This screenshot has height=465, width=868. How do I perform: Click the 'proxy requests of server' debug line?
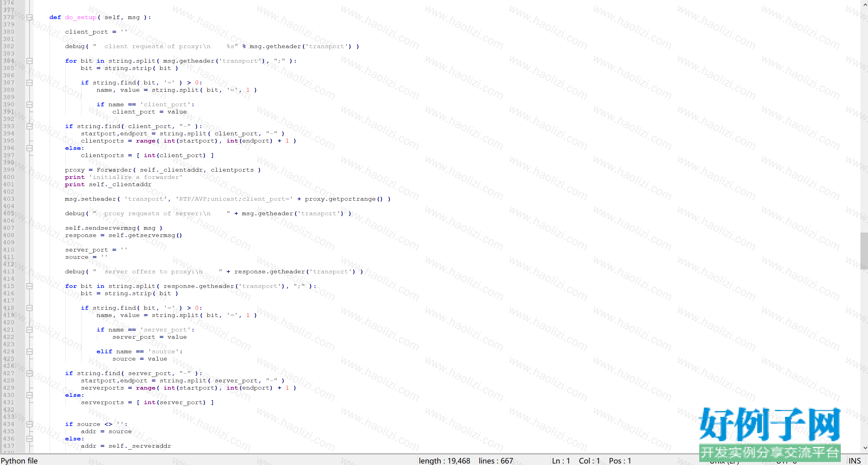[x=208, y=214]
